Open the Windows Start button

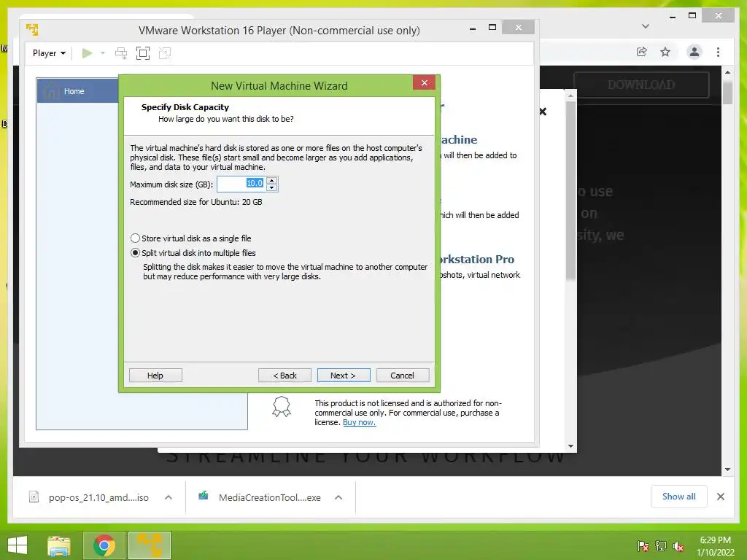pos(18,545)
